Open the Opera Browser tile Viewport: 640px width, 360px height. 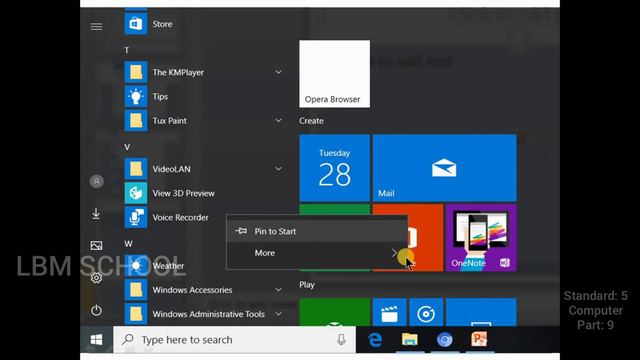click(x=335, y=74)
